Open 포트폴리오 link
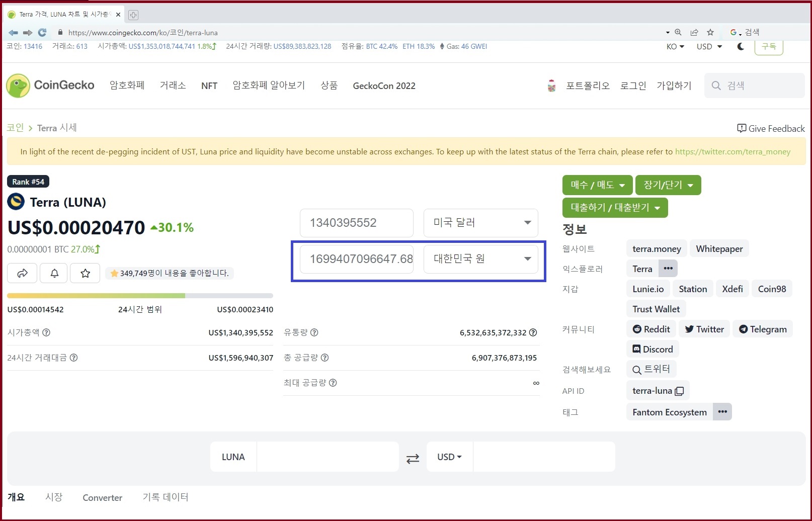This screenshot has width=812, height=521. click(588, 85)
